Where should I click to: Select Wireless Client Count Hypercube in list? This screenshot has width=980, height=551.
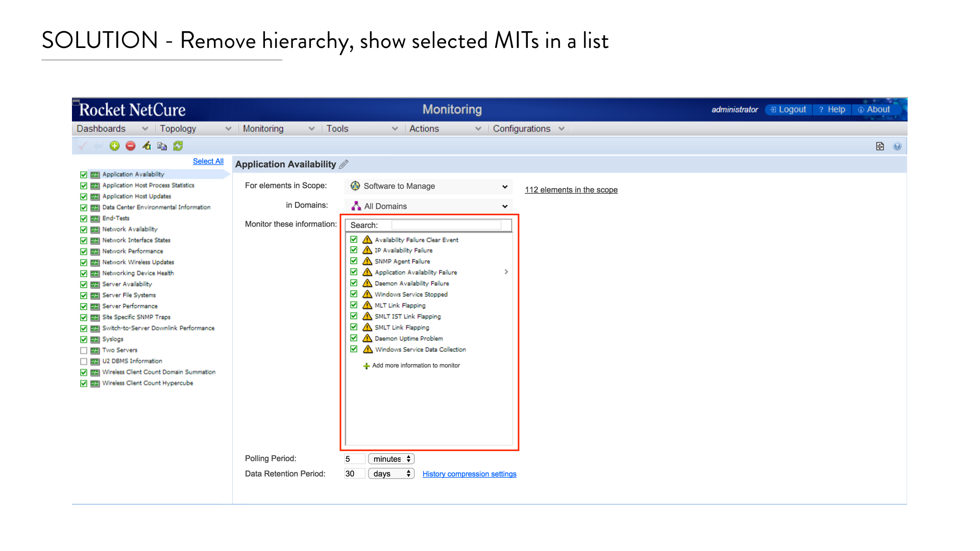point(148,383)
